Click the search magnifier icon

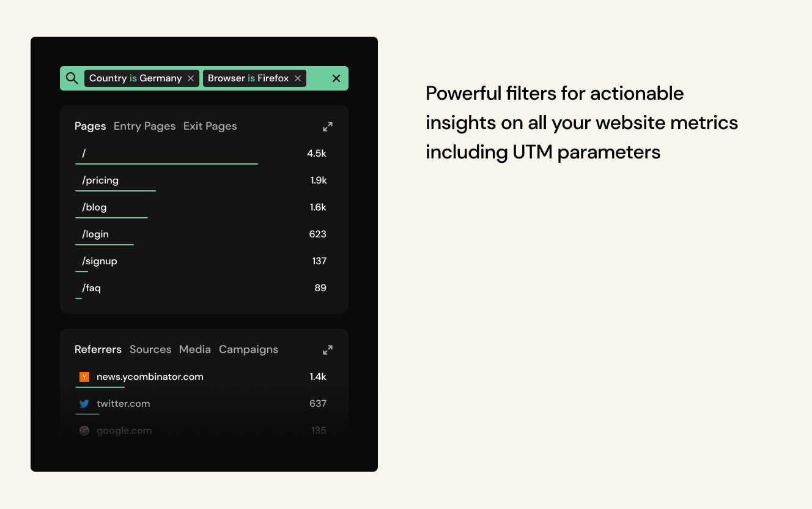click(x=72, y=78)
